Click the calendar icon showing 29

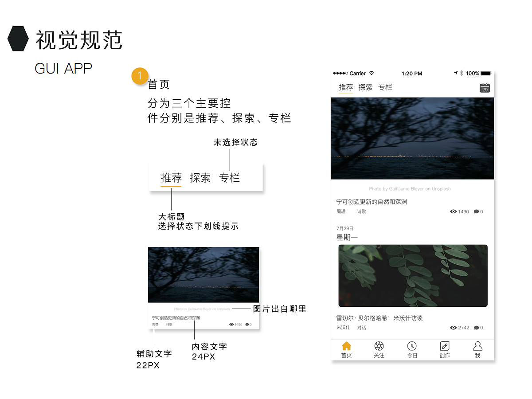485,87
